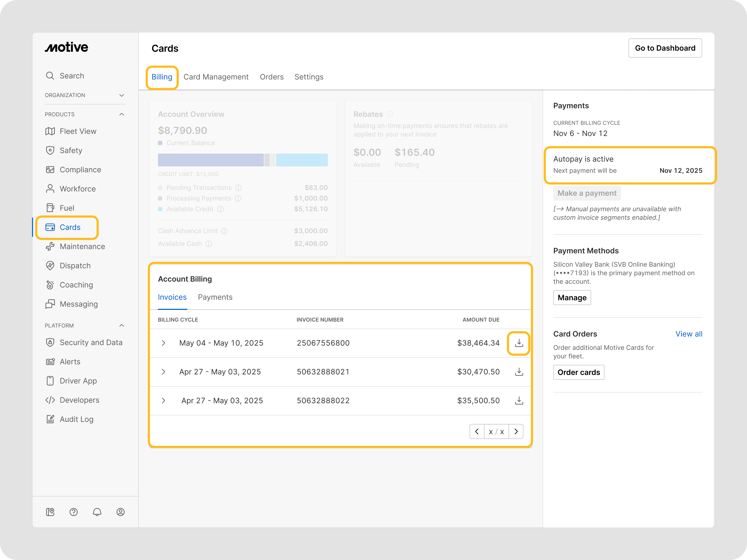Open the help question mark icon

[74, 512]
